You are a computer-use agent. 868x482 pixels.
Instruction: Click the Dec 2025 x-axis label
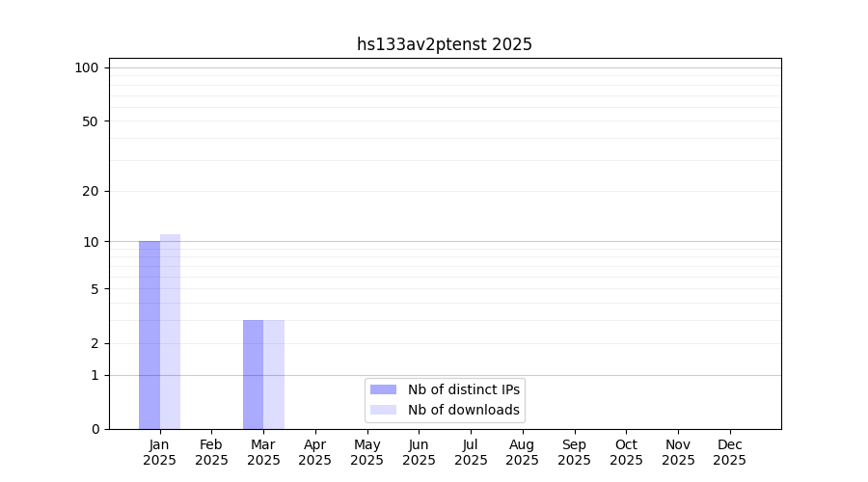coord(729,452)
